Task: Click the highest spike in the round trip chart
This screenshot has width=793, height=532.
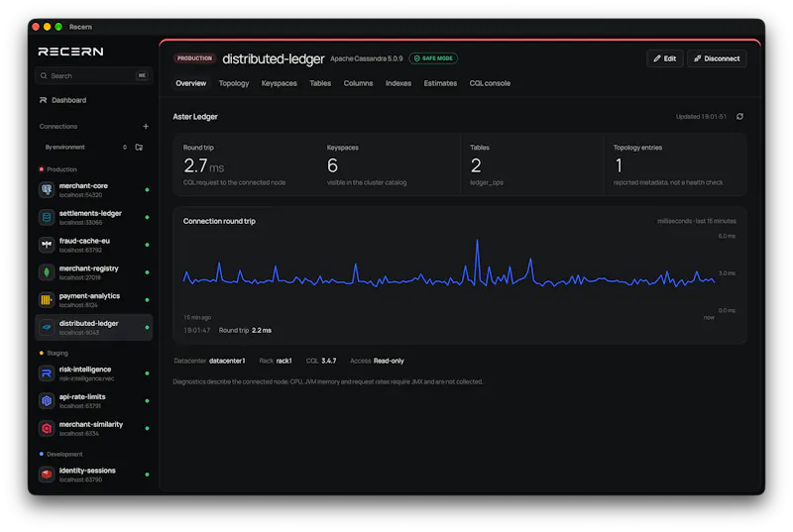Action: coord(477,241)
